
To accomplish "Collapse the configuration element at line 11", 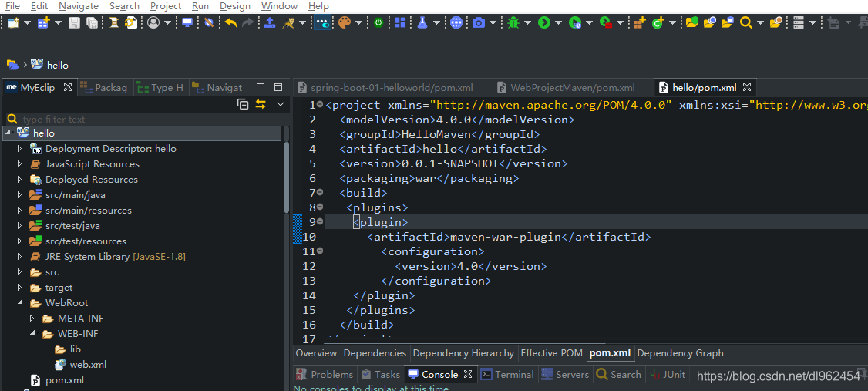I will point(320,251).
